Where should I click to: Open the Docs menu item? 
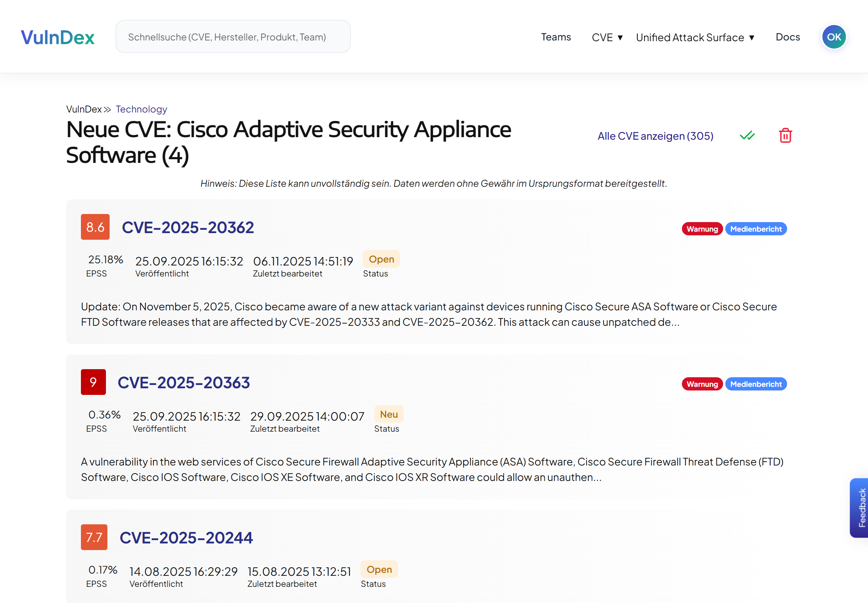(787, 37)
